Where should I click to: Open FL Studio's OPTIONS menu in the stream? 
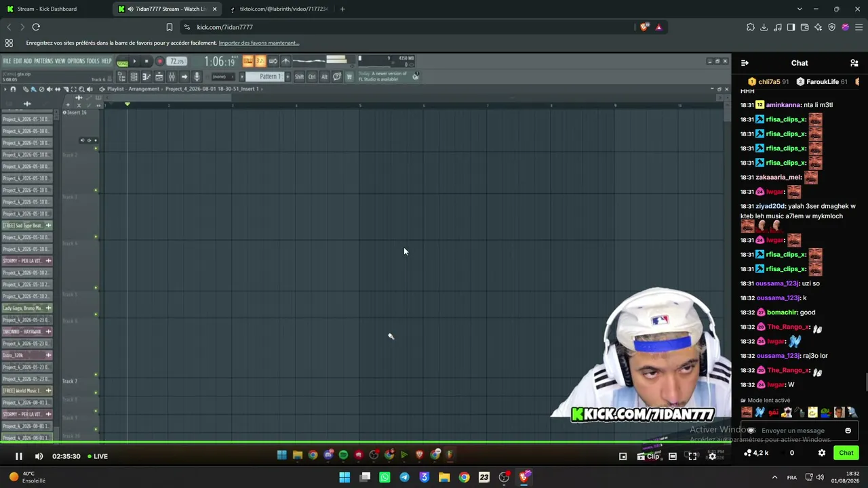[x=76, y=61]
